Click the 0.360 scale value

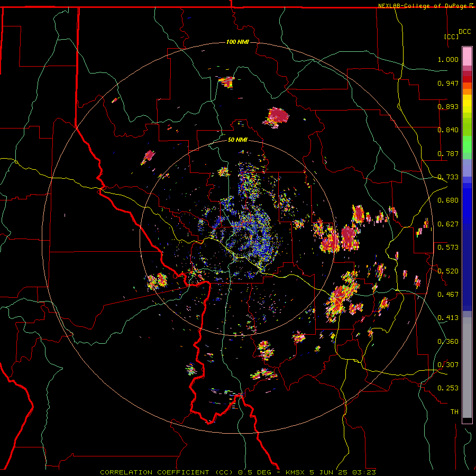coord(448,342)
